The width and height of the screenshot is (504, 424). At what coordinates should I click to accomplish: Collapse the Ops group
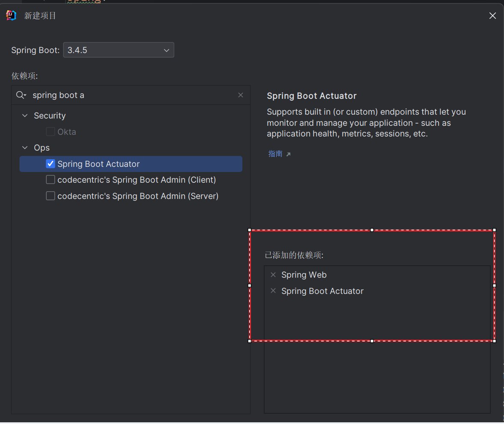click(25, 148)
